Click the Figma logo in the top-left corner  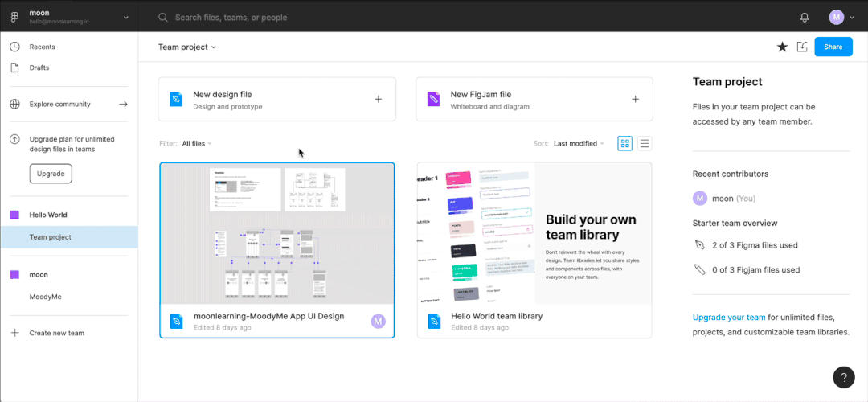point(14,17)
